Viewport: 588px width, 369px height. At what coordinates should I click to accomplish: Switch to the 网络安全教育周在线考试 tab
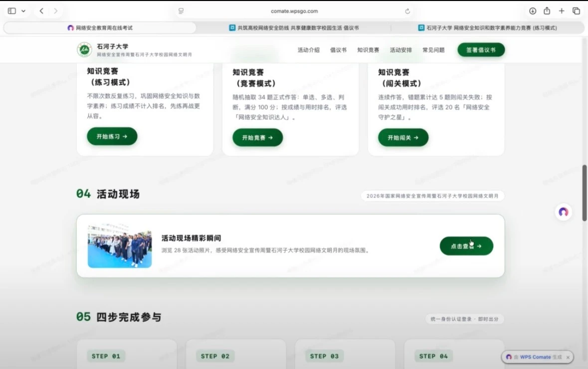(x=100, y=28)
